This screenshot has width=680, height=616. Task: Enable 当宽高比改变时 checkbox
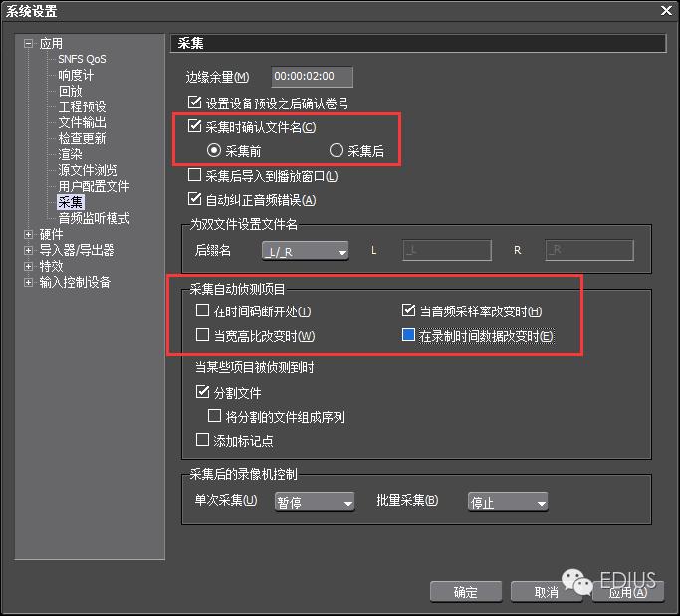[x=202, y=335]
